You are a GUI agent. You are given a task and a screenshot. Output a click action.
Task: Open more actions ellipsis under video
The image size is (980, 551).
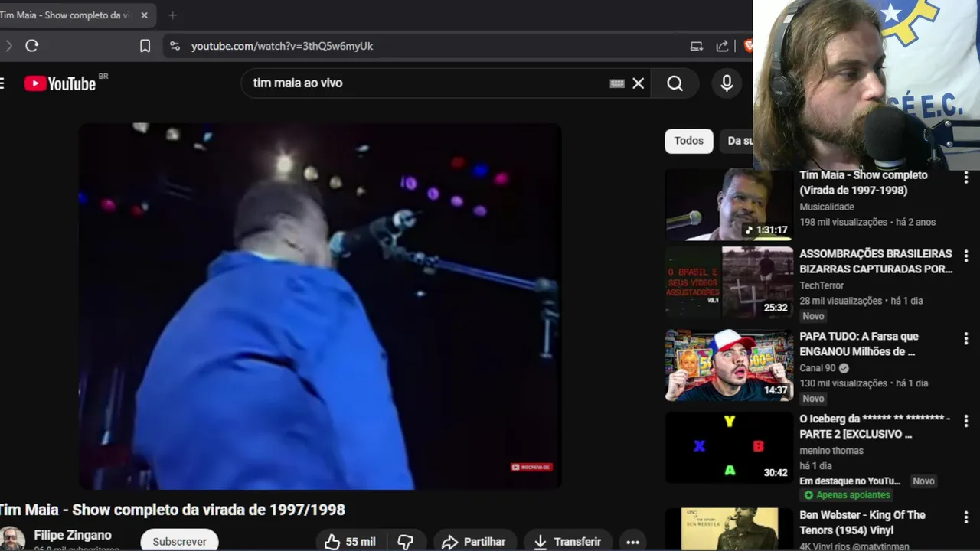pyautogui.click(x=632, y=542)
